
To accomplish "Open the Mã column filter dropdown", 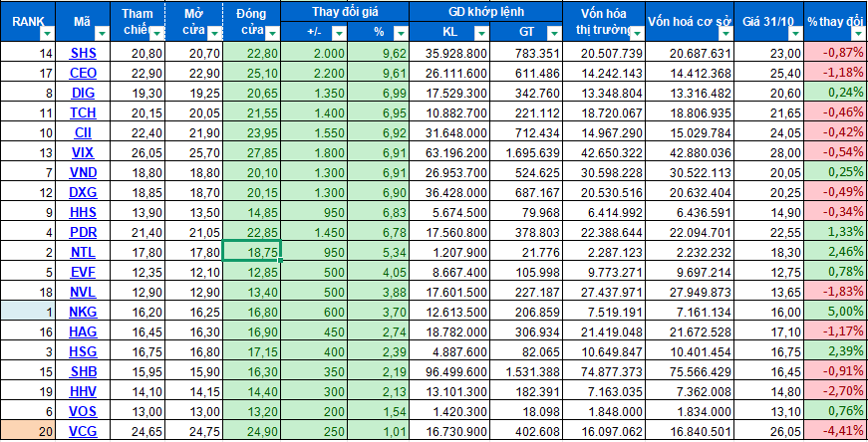I will coord(102,34).
